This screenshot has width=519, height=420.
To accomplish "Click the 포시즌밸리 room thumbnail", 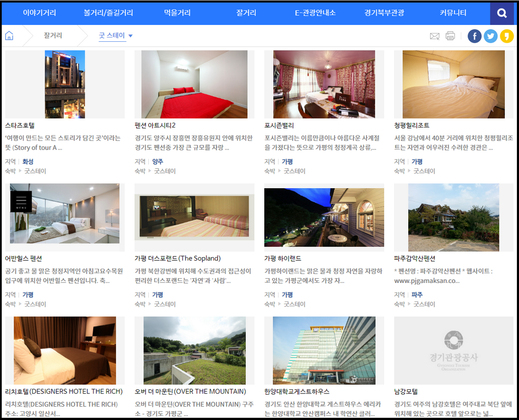I will click(324, 84).
